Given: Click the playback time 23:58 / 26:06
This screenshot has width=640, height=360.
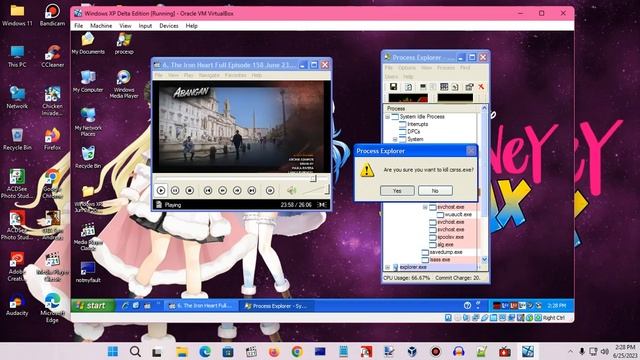Looking at the screenshot, I should pos(296,205).
